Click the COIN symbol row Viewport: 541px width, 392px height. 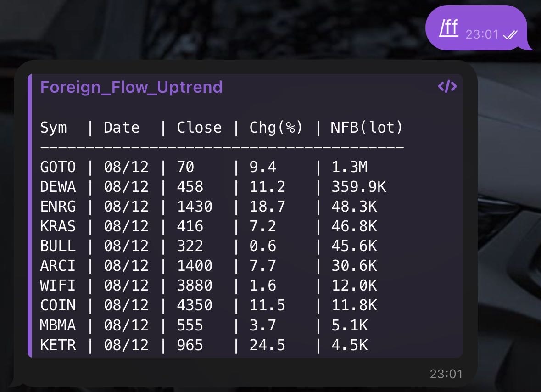58,305
